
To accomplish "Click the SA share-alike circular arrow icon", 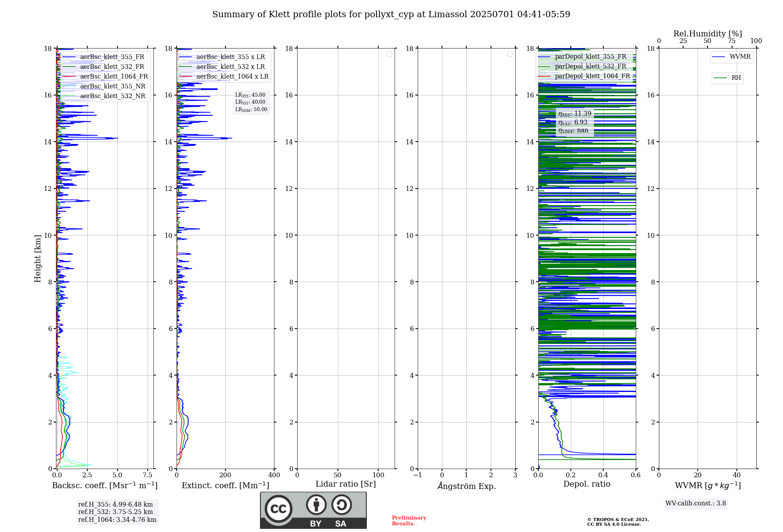I will click(x=341, y=505).
